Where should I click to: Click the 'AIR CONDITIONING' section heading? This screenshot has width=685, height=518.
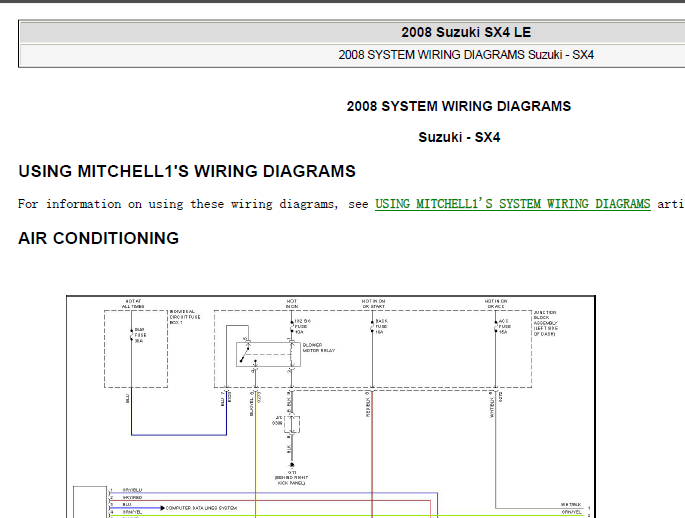pyautogui.click(x=99, y=238)
